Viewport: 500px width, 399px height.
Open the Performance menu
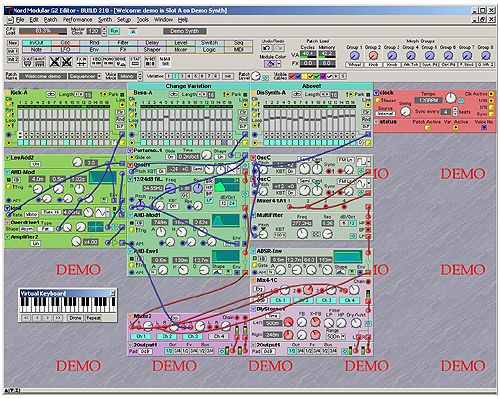click(x=77, y=20)
